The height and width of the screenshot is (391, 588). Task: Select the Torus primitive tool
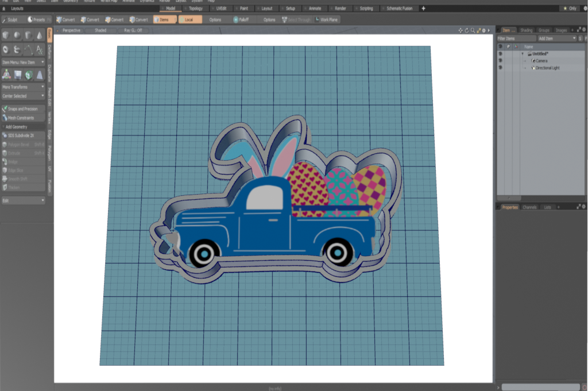pos(6,50)
